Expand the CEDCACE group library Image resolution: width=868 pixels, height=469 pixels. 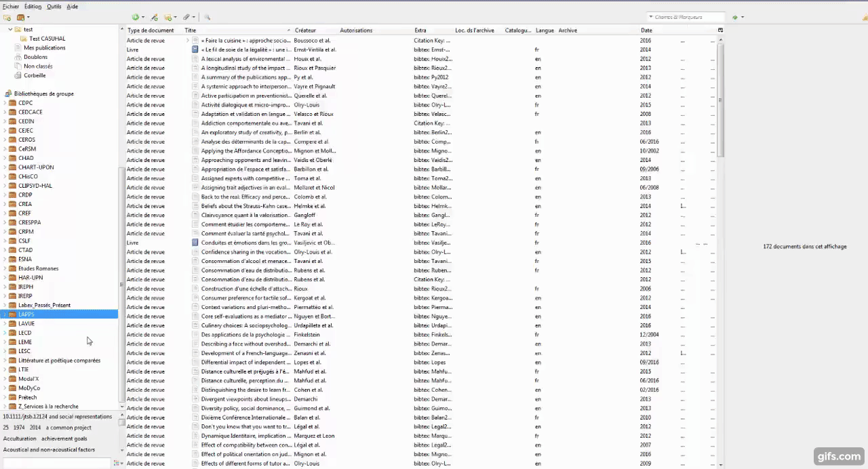[x=5, y=113]
